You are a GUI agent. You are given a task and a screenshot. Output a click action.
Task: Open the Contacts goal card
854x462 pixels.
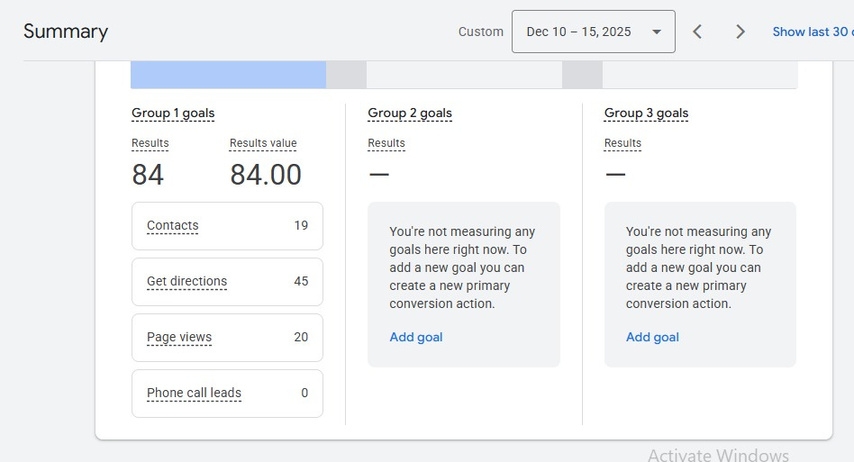pos(227,226)
